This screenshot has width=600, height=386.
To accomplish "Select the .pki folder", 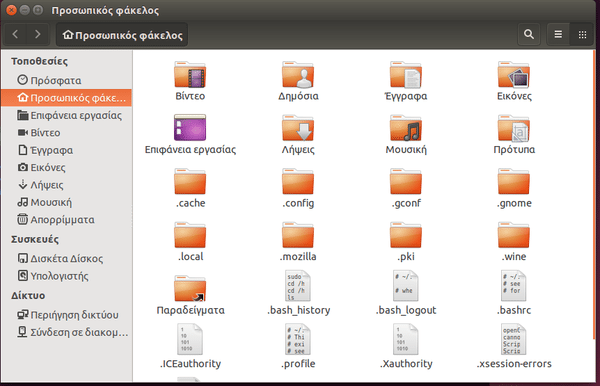I will click(406, 235).
